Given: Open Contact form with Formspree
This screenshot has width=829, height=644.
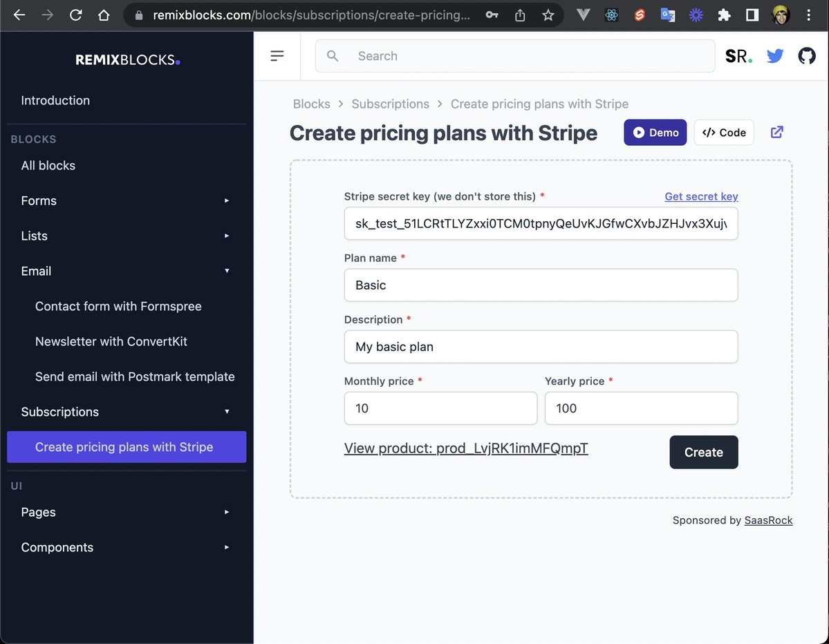Looking at the screenshot, I should coord(127,306).
